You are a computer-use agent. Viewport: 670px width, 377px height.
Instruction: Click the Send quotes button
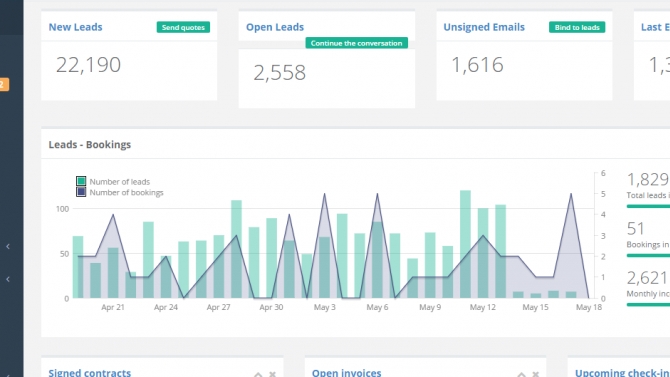click(x=183, y=27)
